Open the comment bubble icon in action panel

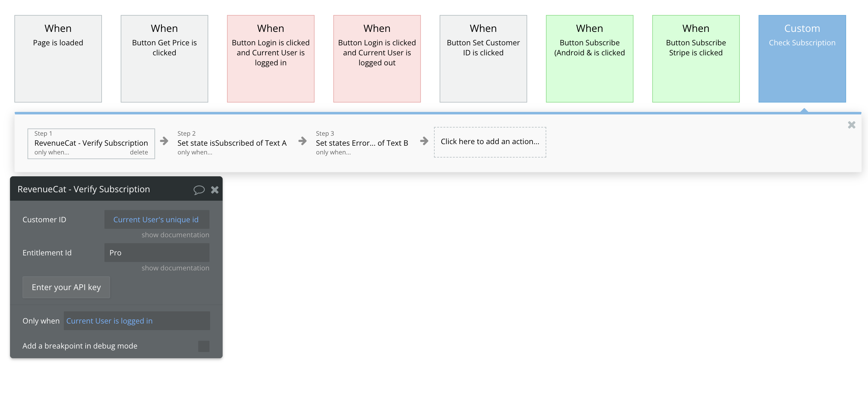click(x=199, y=190)
